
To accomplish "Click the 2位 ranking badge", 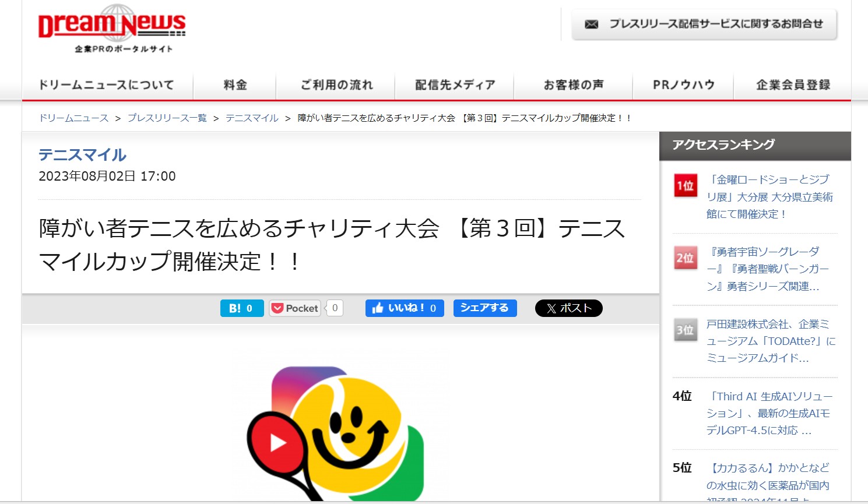I will click(x=685, y=258).
